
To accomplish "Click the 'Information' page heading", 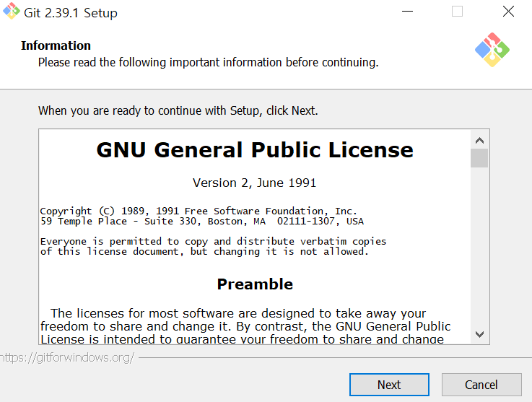I will [x=56, y=45].
